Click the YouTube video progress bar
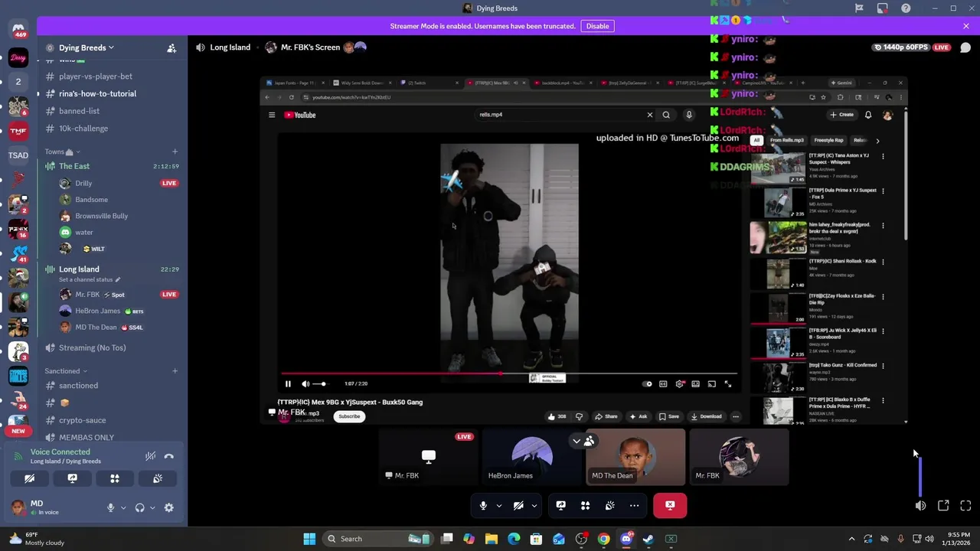Viewport: 980px width, 551px height. pyautogui.click(x=509, y=373)
